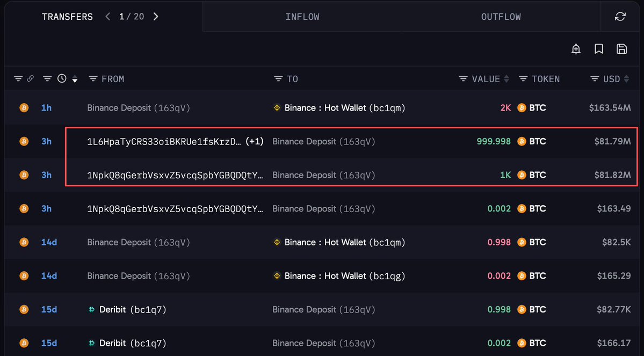Switch to the OUTFLOW tab
Screen dimensions: 644x356
point(501,17)
